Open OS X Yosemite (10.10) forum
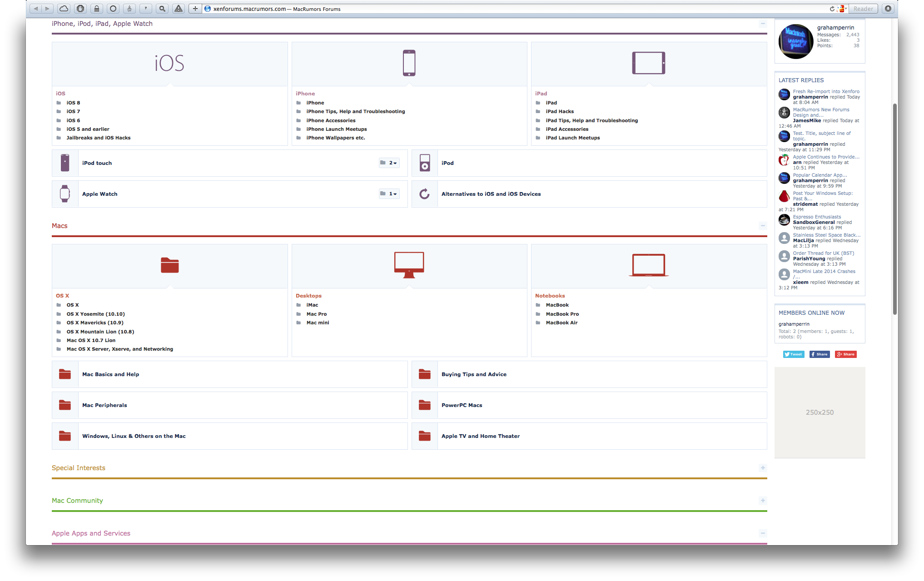The height and width of the screenshot is (581, 924). (x=95, y=314)
